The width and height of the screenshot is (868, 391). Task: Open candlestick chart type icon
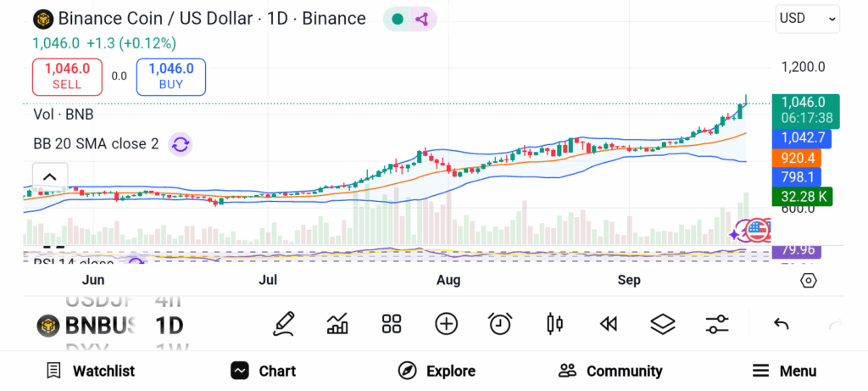[555, 323]
